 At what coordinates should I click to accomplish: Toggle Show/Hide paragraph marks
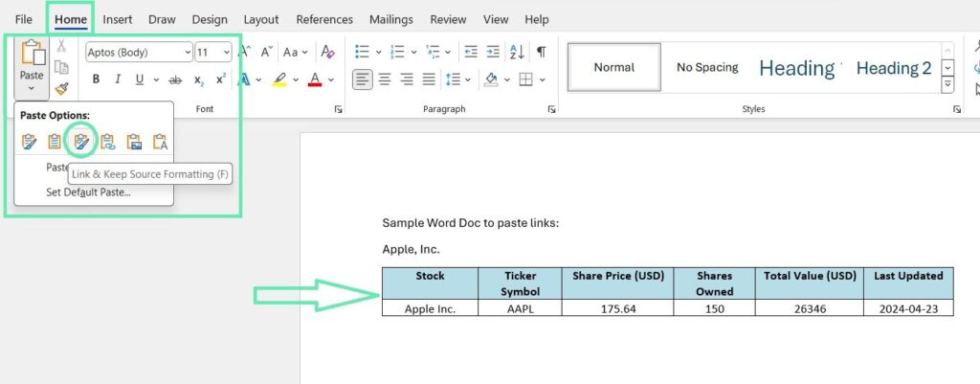tap(541, 52)
